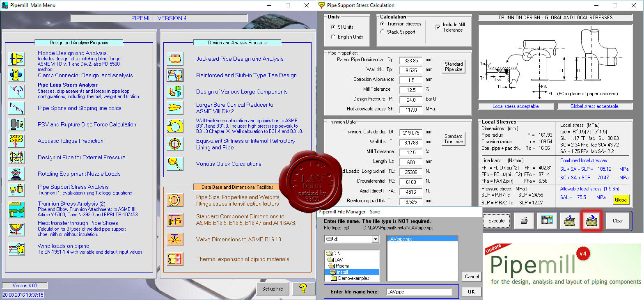Open PSV and Rupture Disc Force icon
The width and height of the screenshot is (644, 300).
pyautogui.click(x=17, y=124)
